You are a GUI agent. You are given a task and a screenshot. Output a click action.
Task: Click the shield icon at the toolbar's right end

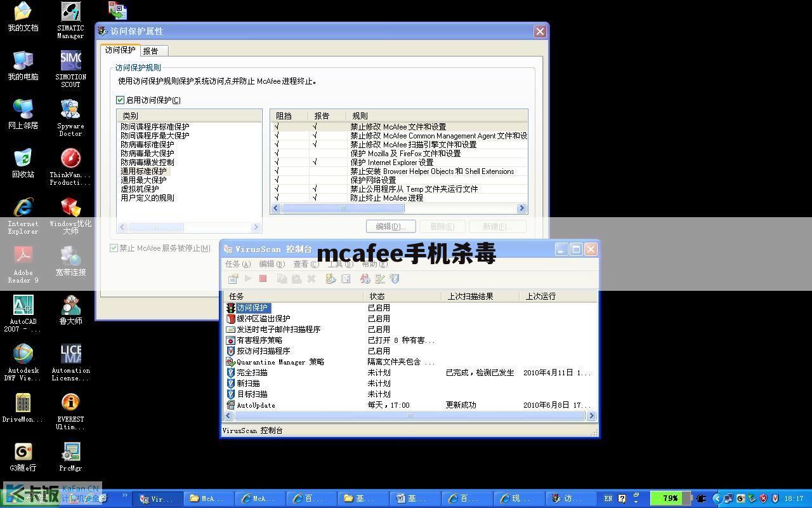[x=395, y=279]
